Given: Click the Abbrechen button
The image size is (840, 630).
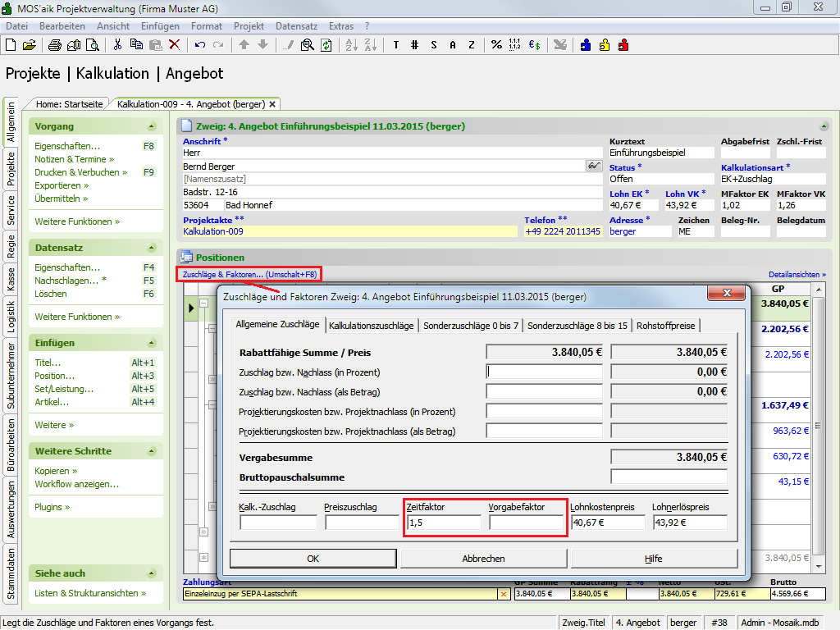Looking at the screenshot, I should [x=483, y=559].
